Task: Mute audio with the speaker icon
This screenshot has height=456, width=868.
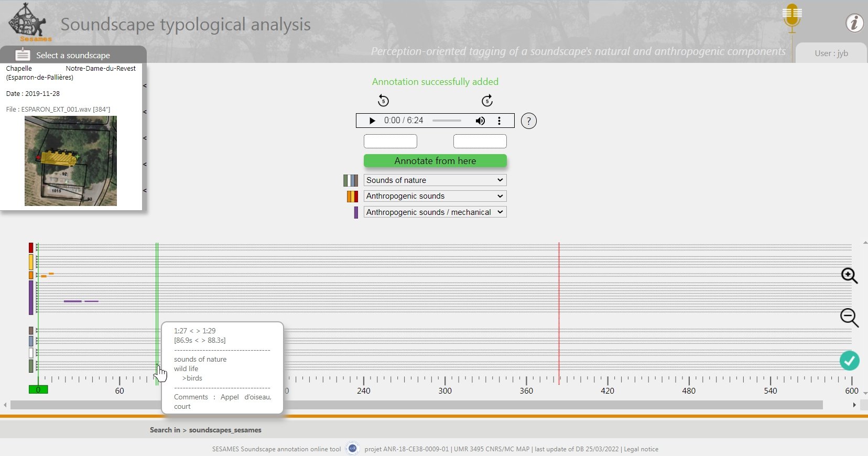Action: (480, 121)
